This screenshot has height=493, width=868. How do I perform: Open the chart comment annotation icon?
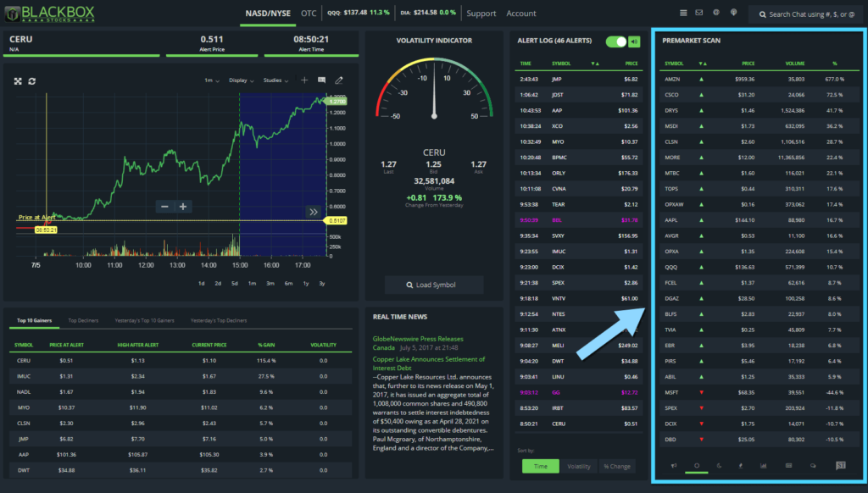[322, 80]
